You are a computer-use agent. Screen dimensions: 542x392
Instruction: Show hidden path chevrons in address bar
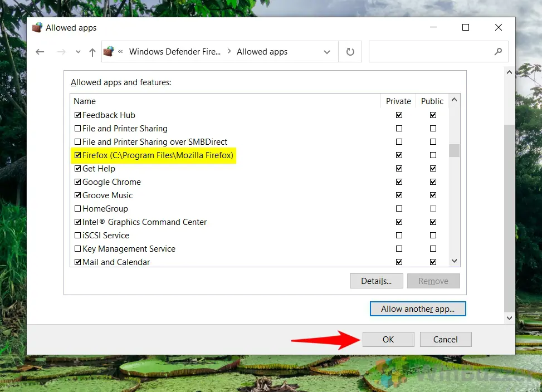click(x=120, y=52)
